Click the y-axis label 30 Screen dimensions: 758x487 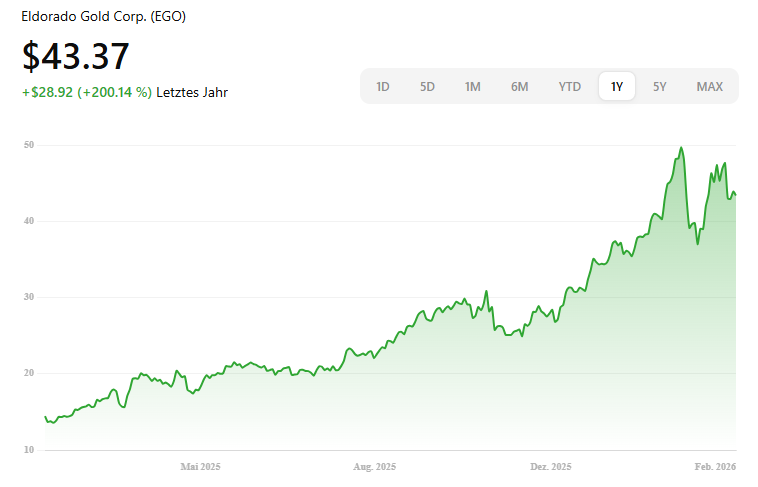[x=29, y=297]
